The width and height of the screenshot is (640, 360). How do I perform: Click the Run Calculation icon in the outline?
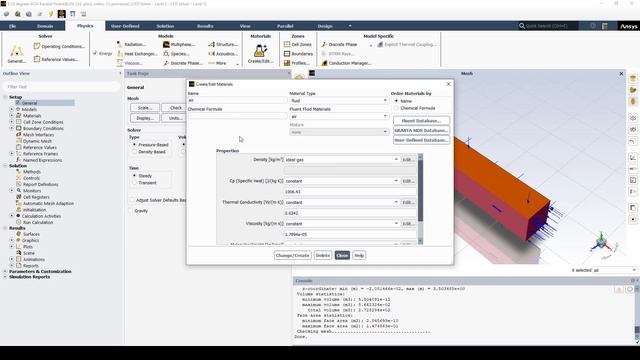[x=18, y=222]
